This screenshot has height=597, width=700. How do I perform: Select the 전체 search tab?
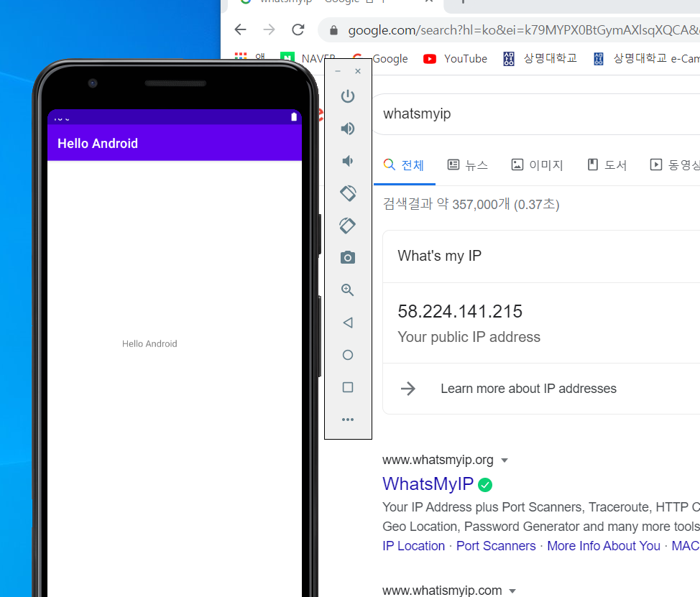[404, 165]
